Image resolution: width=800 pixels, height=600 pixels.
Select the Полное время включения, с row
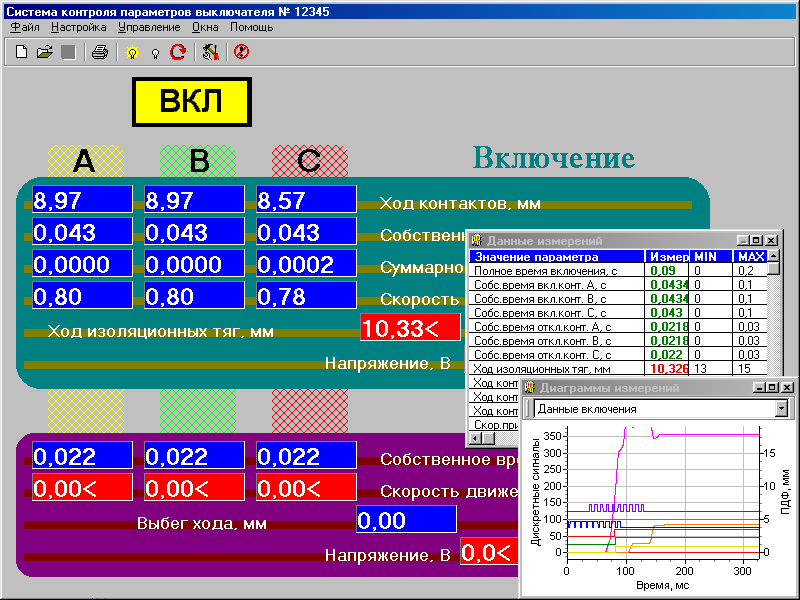pyautogui.click(x=618, y=270)
